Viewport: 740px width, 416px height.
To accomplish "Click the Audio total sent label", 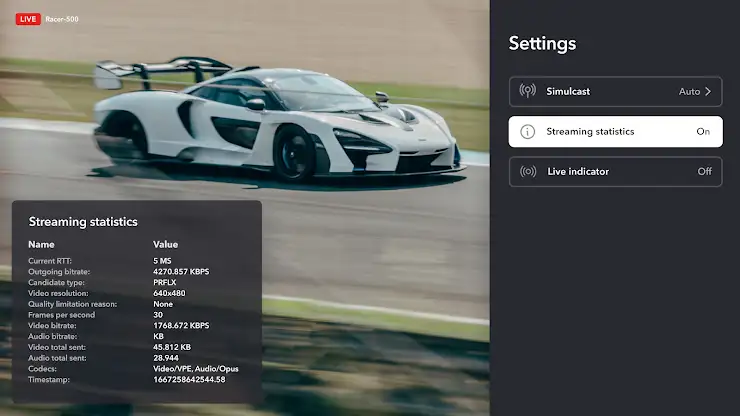I will 57,358.
